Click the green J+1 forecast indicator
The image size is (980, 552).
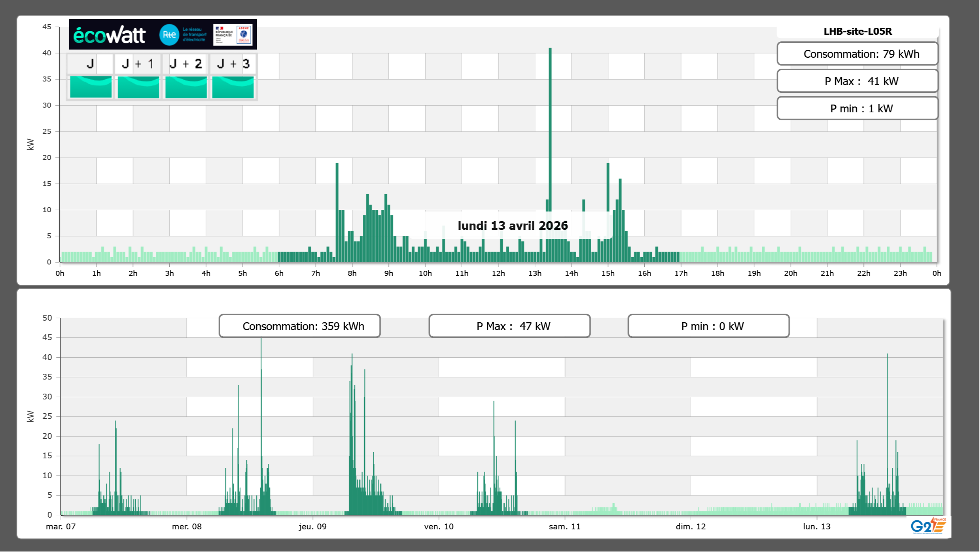tap(138, 87)
